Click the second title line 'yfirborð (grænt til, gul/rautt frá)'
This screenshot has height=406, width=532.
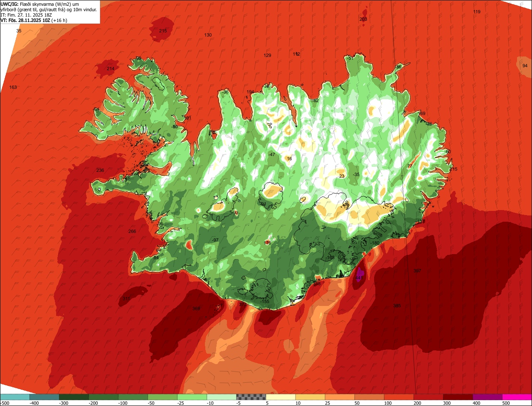[x=32, y=9]
